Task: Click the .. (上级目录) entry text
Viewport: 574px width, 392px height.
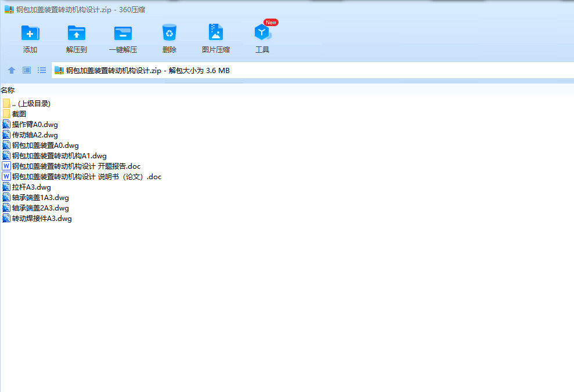Action: (x=31, y=103)
